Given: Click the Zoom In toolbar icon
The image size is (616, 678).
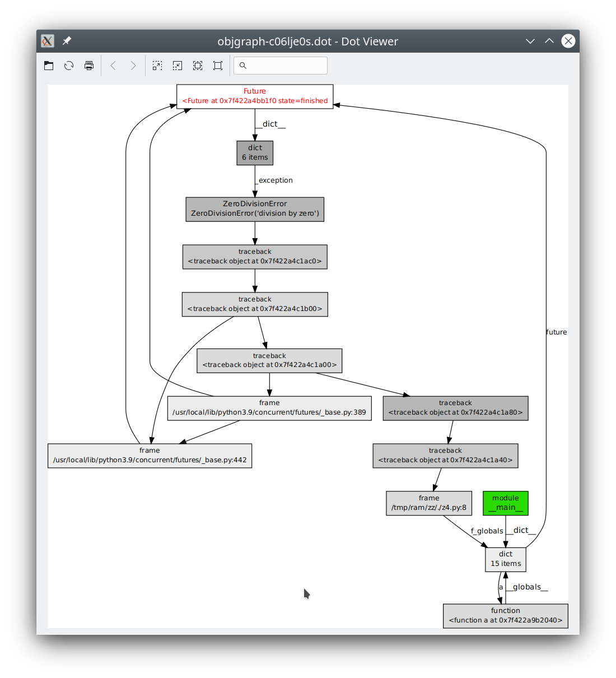Looking at the screenshot, I should click(157, 66).
